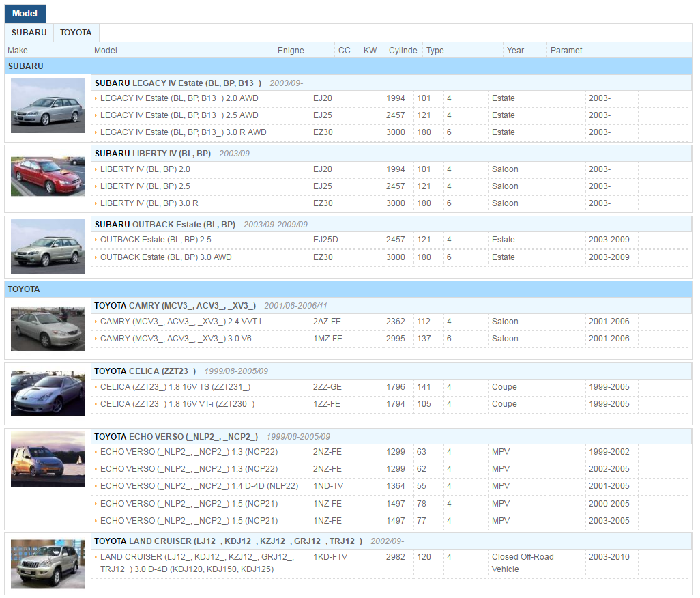Click the red Subaru Liberty IV thumbnail
The image size is (700, 598).
coord(48,176)
